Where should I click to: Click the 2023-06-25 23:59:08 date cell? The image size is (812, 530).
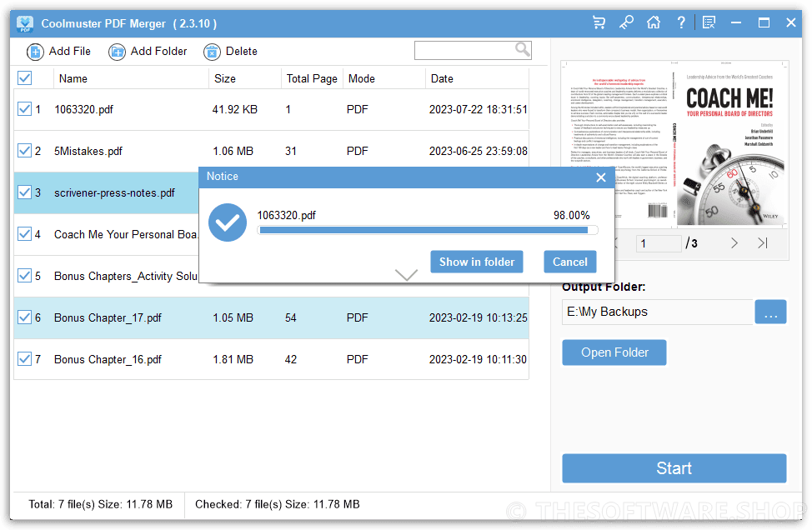click(478, 151)
